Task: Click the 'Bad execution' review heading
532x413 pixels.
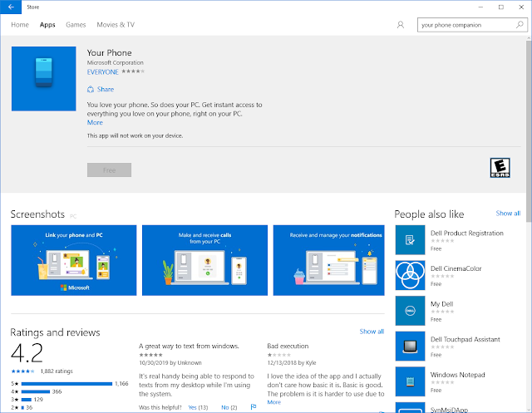Action: (x=288, y=347)
